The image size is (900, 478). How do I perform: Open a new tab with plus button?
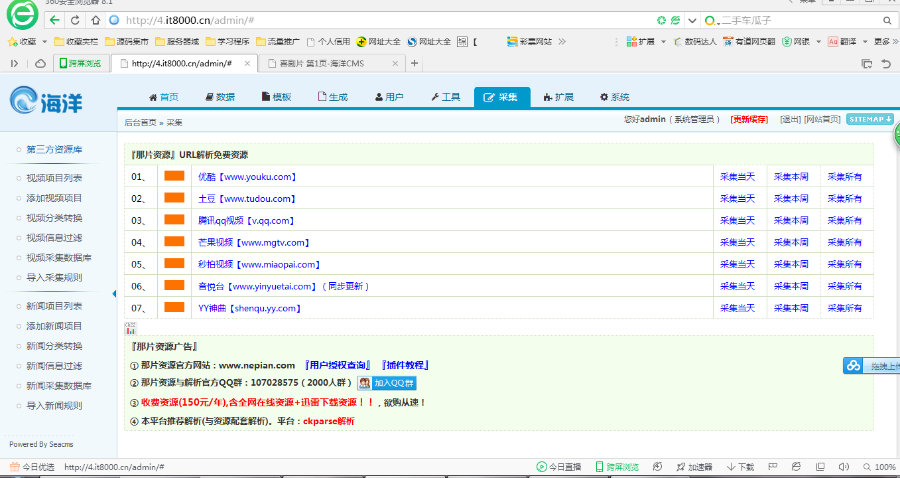pyautogui.click(x=414, y=63)
